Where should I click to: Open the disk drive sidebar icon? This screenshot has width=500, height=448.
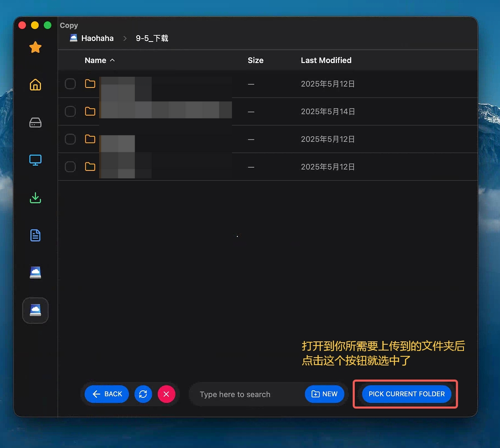point(35,123)
